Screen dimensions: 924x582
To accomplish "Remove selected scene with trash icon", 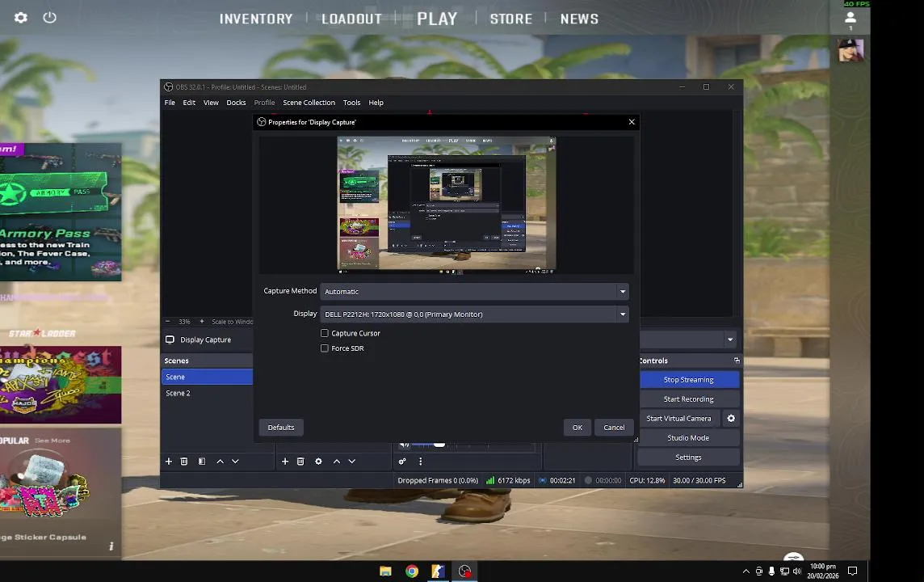I will click(x=184, y=461).
